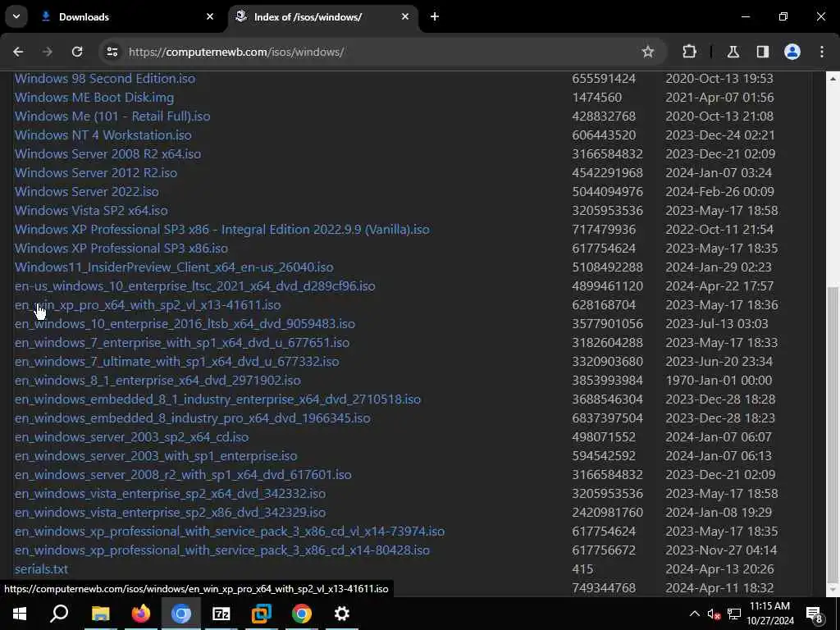
Task: Open the serials.txt file link
Action: [x=41, y=569]
